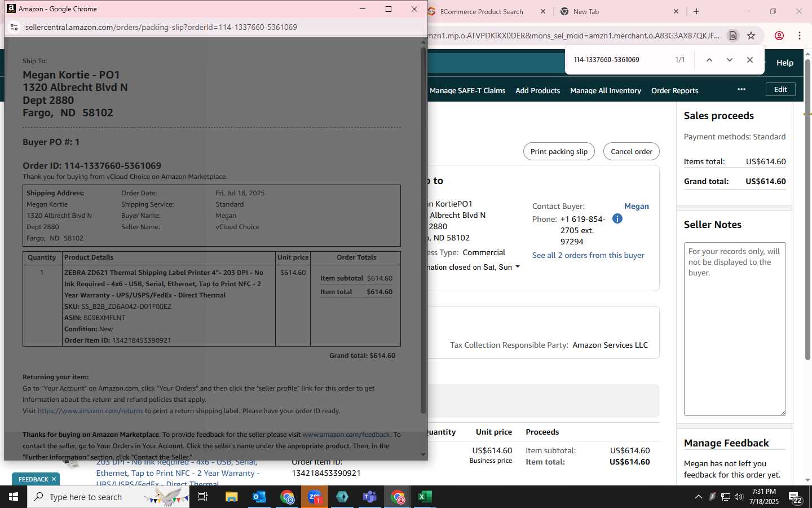Open Outlook from the taskbar

(259, 497)
